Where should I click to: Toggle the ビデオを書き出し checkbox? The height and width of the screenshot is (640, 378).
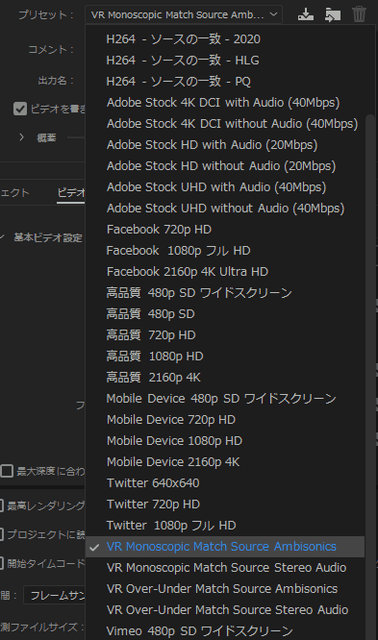[20, 109]
